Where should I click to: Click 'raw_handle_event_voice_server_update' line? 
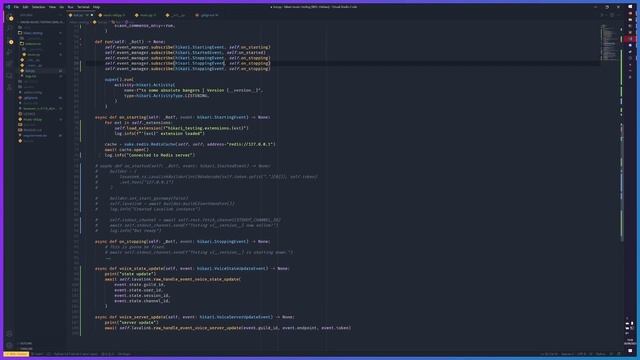pos(228,328)
